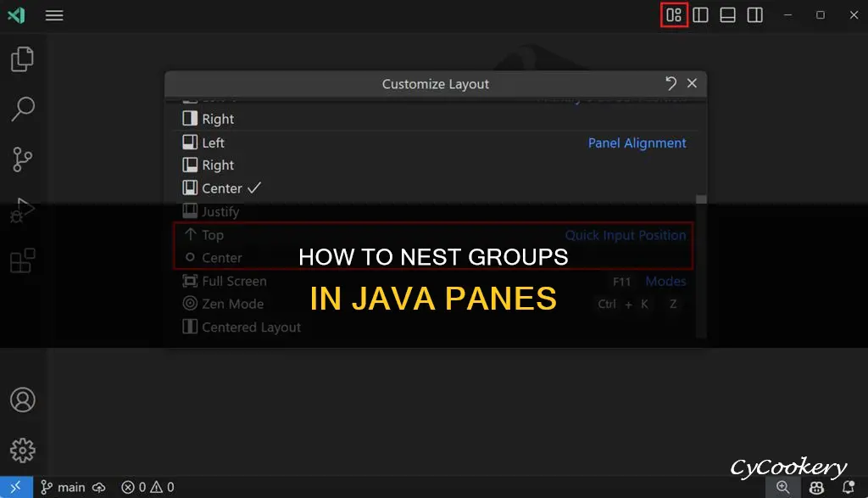Set panel alignment to Justify
868x498 pixels.
tap(435, 211)
